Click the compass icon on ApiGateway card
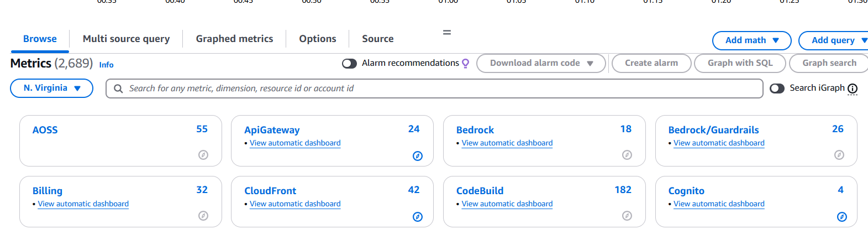This screenshot has height=234, width=868. (418, 156)
